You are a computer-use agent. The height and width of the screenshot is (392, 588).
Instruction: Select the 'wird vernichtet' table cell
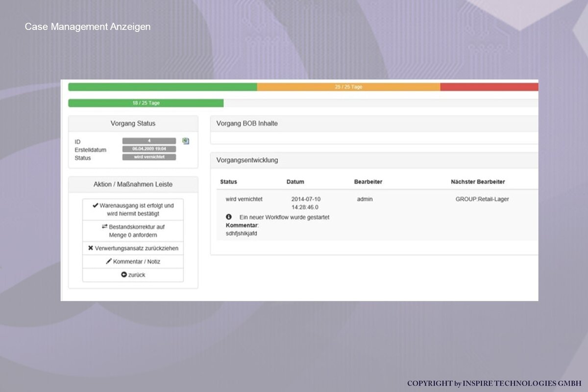click(x=244, y=199)
